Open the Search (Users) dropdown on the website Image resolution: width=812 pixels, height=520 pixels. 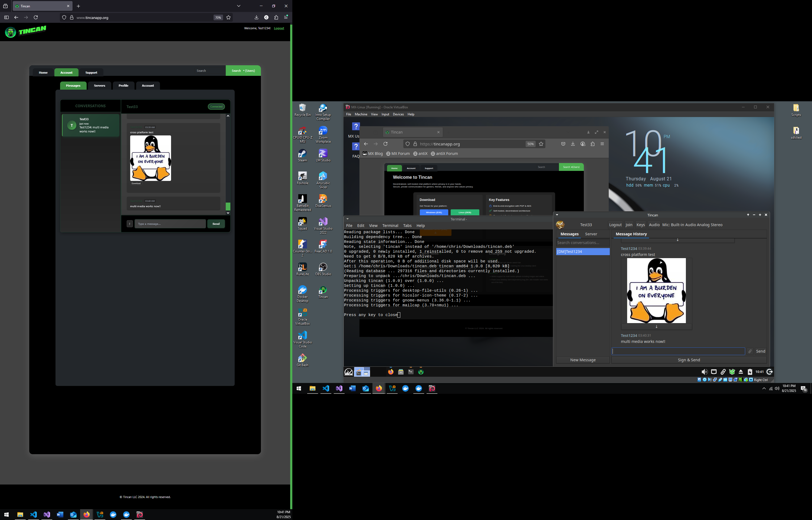[243, 71]
